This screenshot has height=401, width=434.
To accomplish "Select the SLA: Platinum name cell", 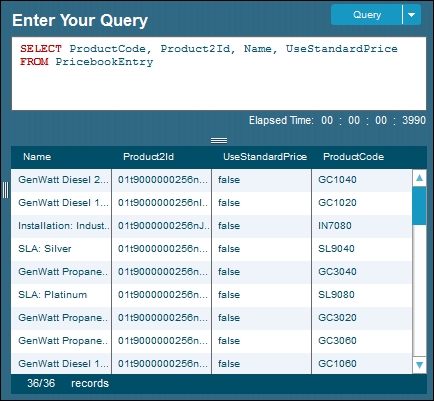I will tap(61, 295).
